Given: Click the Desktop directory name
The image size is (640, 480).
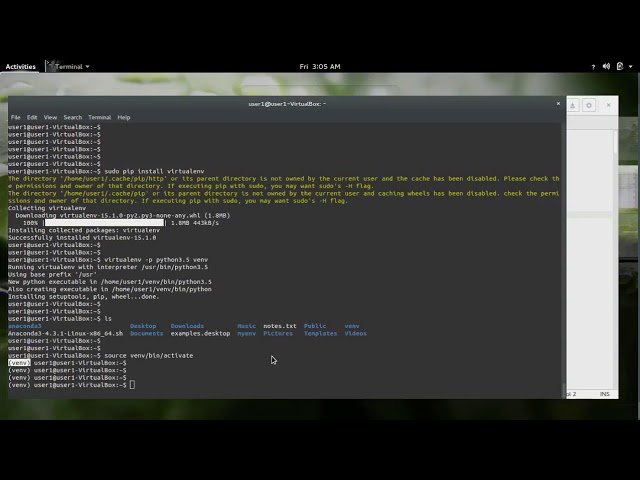Looking at the screenshot, I should (143, 326).
